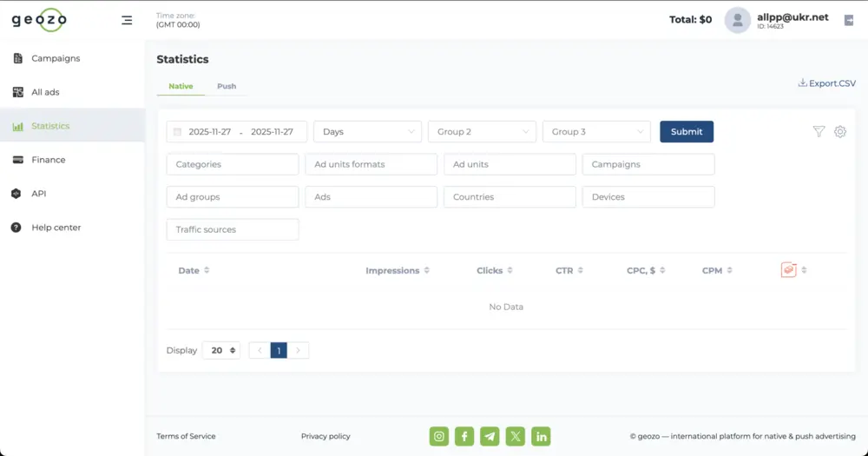This screenshot has height=456, width=868.
Task: Open Ad units formats filter selector
Action: tap(371, 164)
